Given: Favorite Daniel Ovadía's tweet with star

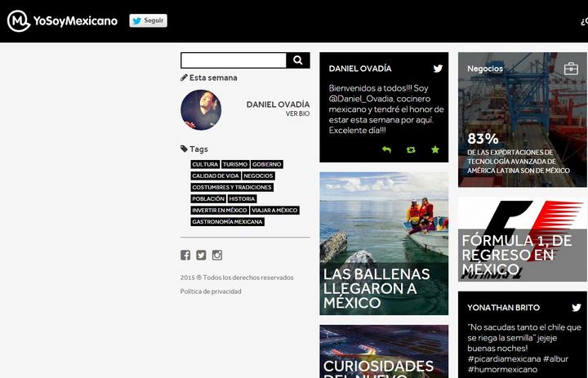Looking at the screenshot, I should coord(435,149).
